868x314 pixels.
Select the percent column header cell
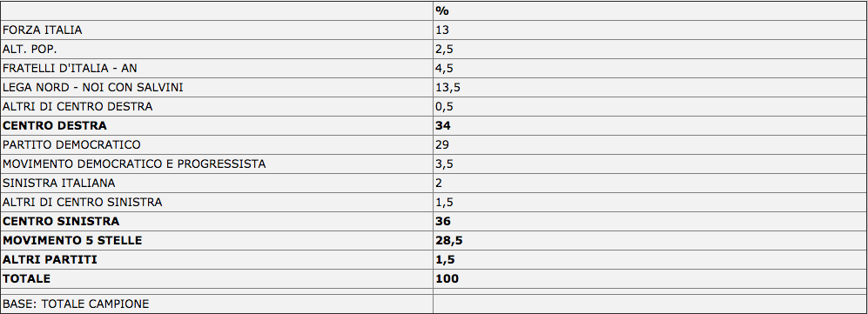click(649, 11)
